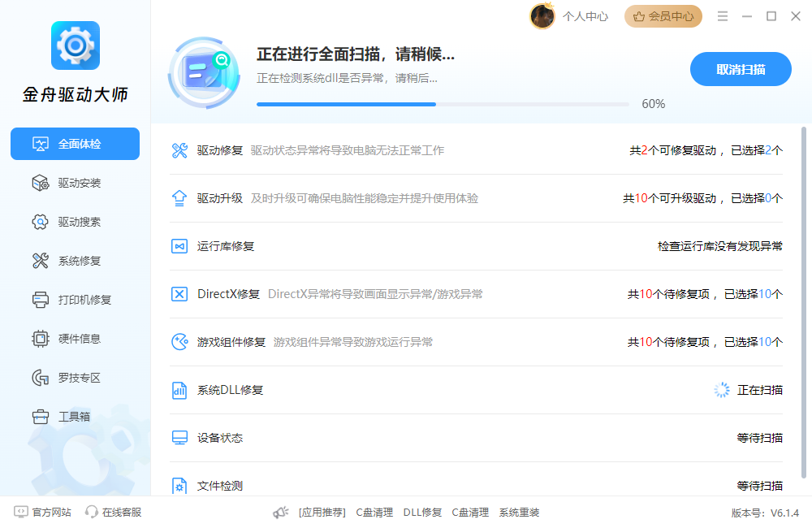This screenshot has width=812, height=528.
Task: Select the DirectX修复 row title
Action: pos(228,294)
